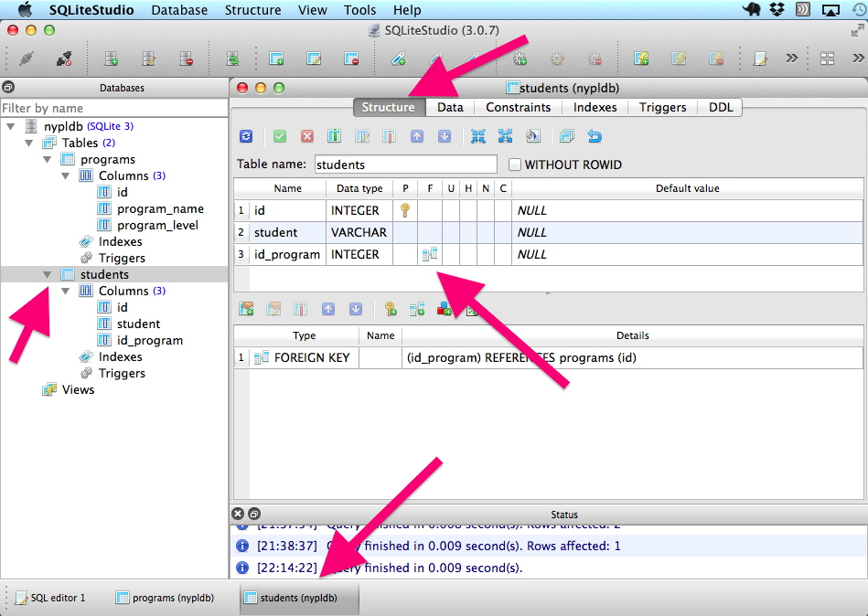
Task: Expand the toolbar overflow chevron
Action: [x=791, y=58]
